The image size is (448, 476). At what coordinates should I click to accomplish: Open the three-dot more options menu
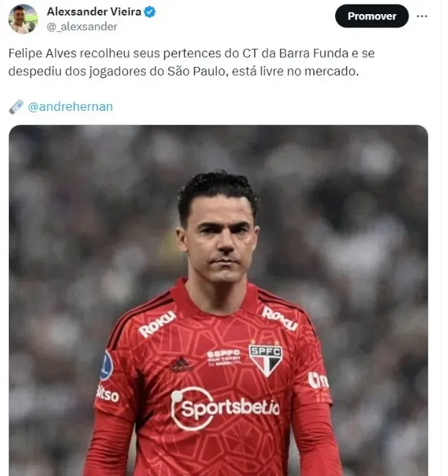coord(422,16)
